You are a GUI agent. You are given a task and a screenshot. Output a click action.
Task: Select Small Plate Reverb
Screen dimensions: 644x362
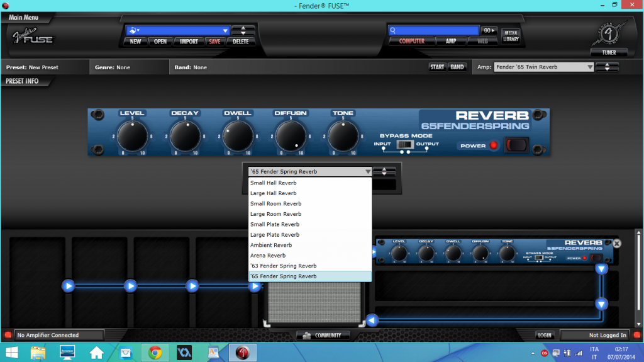[x=310, y=224]
